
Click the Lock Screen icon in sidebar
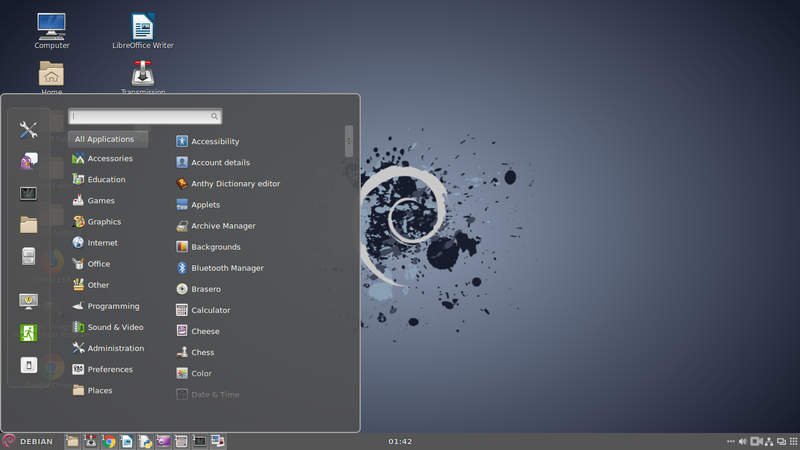click(x=28, y=301)
